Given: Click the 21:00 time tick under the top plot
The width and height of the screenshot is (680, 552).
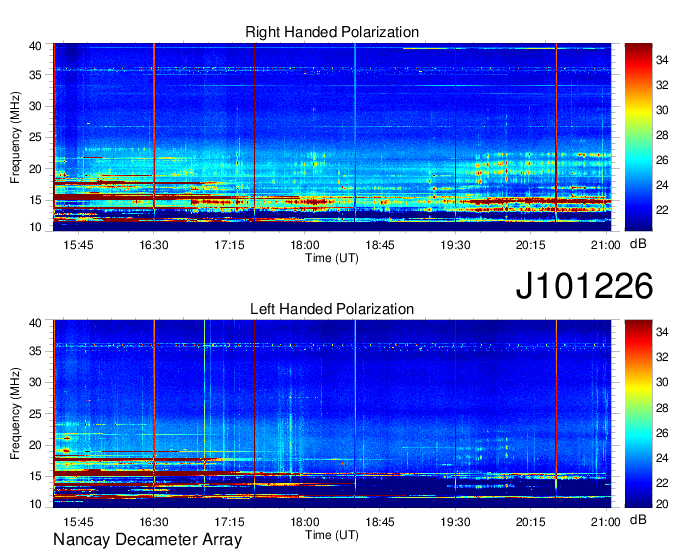Looking at the screenshot, I should [605, 245].
